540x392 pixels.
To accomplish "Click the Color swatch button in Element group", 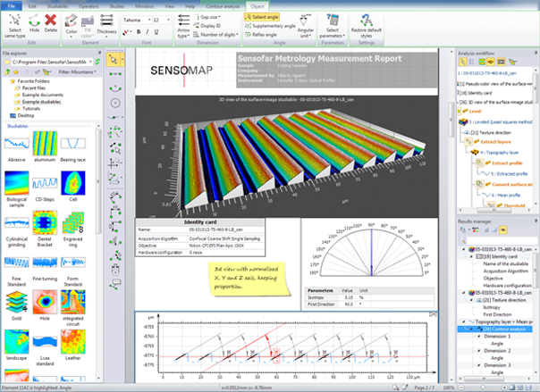I will [72, 24].
